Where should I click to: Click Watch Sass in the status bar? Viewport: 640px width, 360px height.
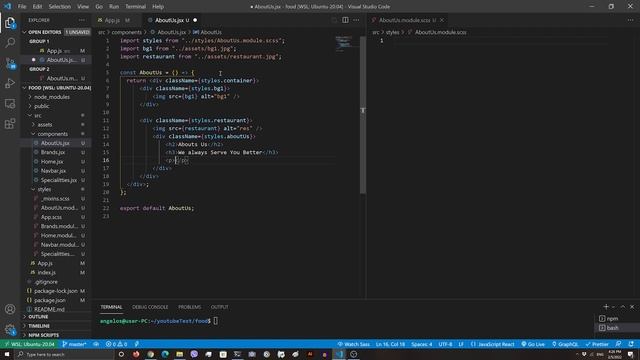(353, 344)
